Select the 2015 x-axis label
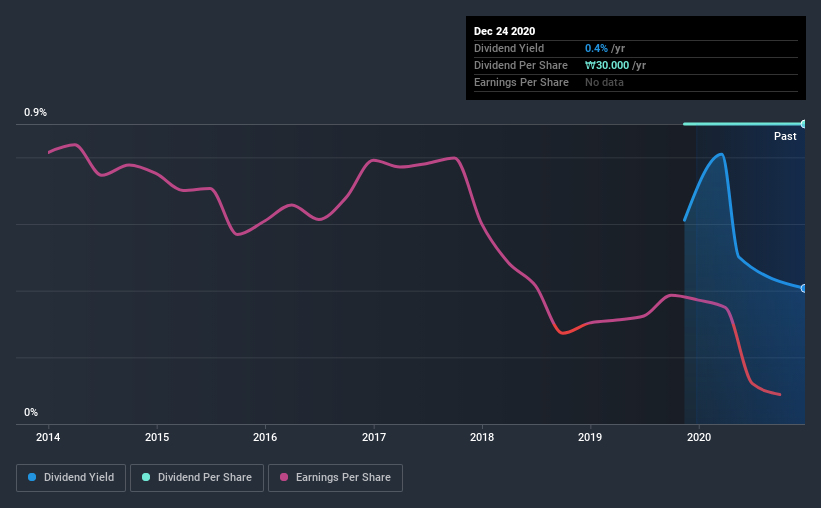821x508 pixels. click(157, 437)
